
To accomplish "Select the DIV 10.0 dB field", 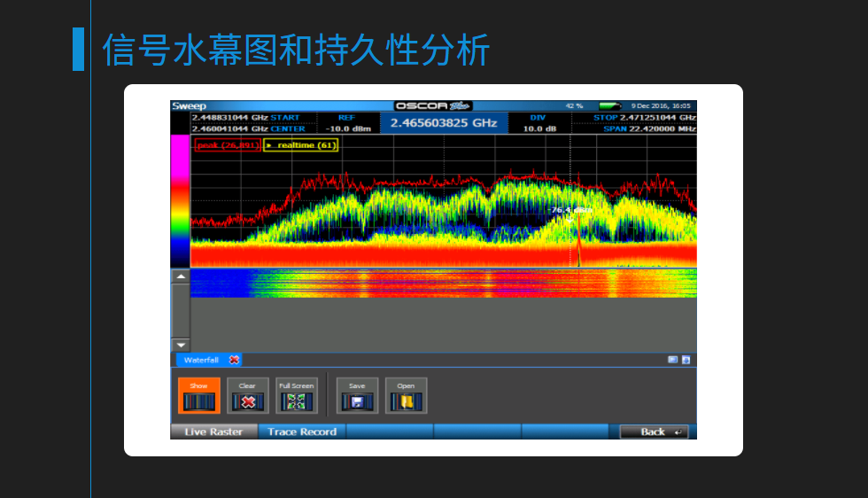I will 538,123.
